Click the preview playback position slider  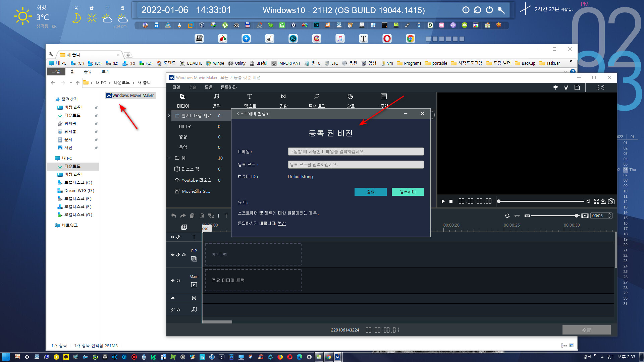tap(541, 201)
